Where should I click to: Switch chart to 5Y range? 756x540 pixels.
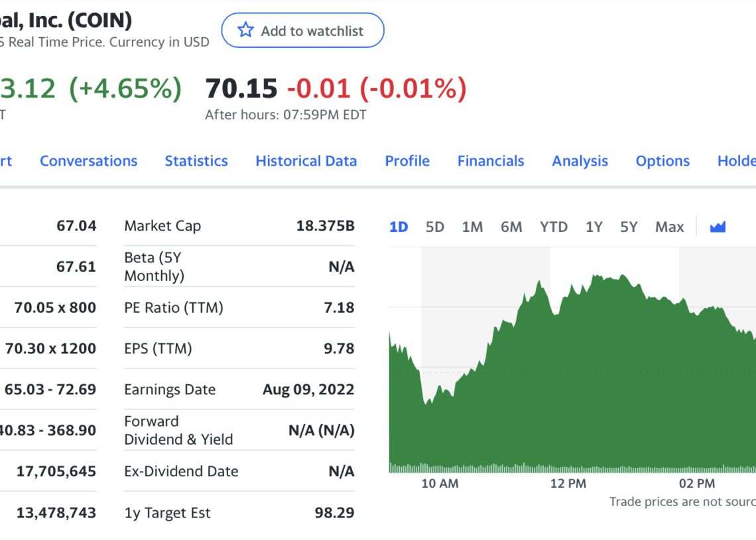(628, 227)
